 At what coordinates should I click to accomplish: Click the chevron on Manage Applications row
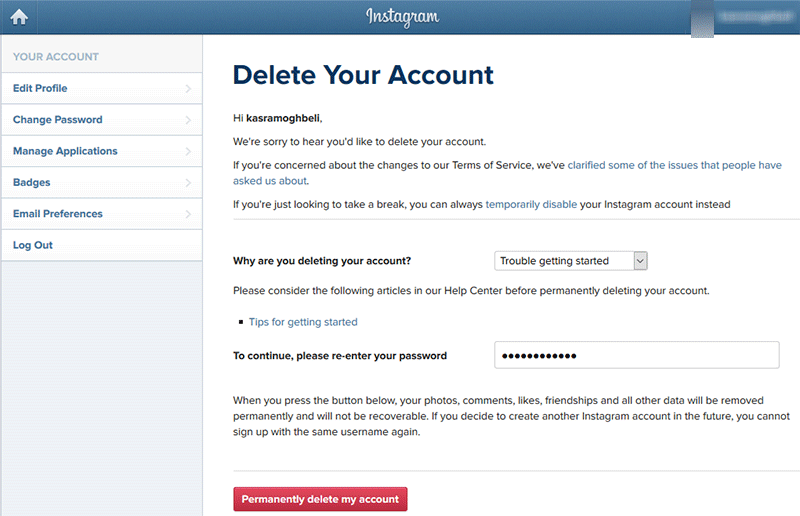pos(188,151)
